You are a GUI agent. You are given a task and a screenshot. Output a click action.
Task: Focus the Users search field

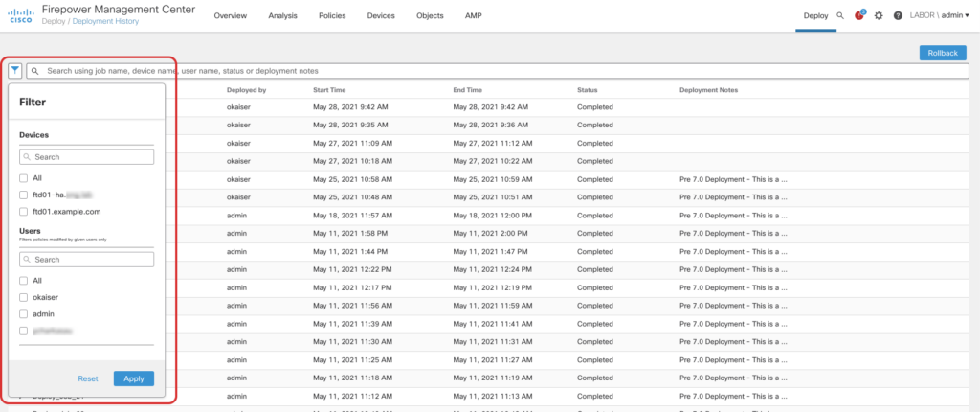point(87,260)
